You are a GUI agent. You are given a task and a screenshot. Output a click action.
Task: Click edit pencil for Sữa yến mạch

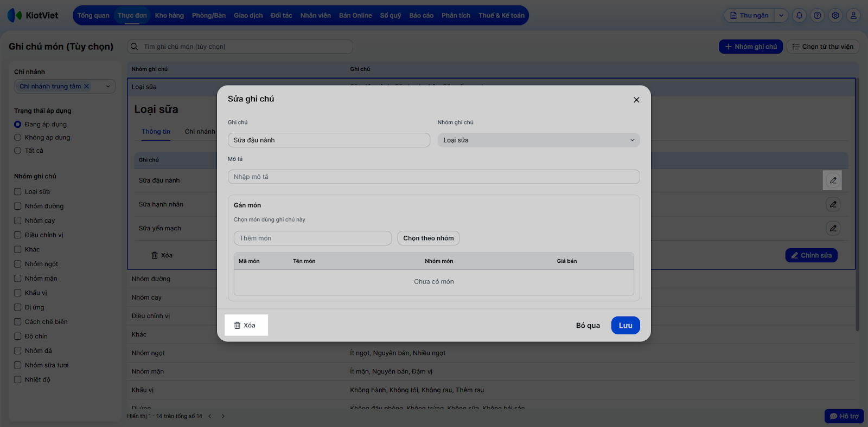[x=833, y=228]
